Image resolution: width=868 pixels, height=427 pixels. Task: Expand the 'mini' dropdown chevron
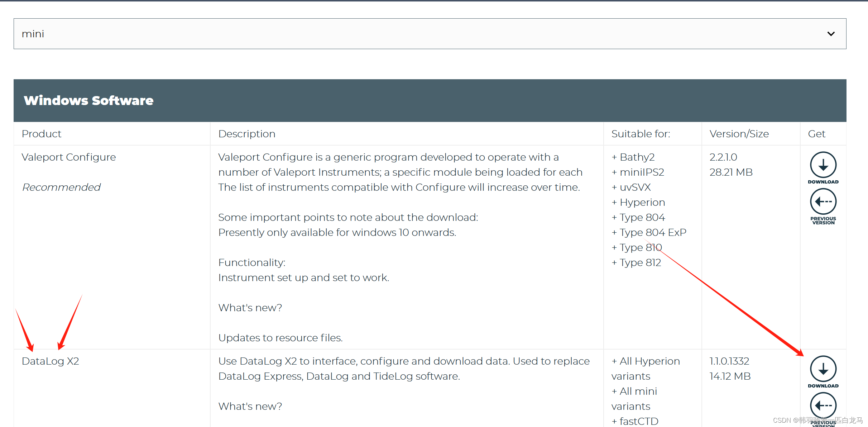831,34
